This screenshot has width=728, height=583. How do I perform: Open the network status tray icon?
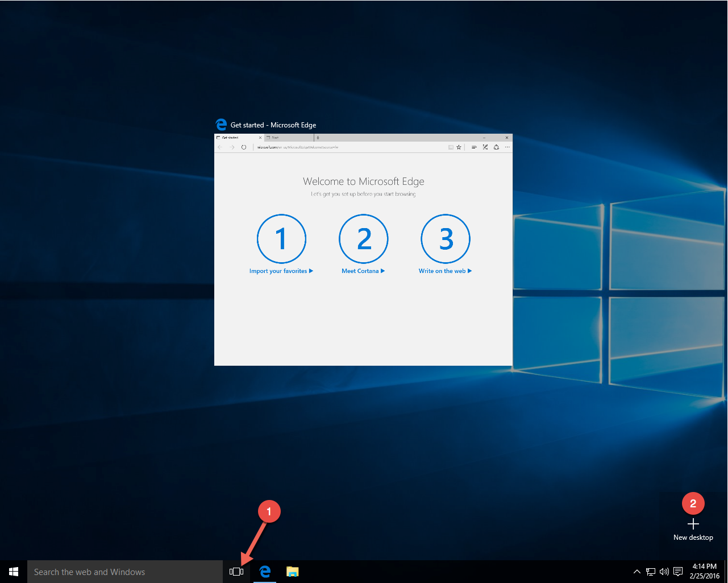click(x=651, y=572)
